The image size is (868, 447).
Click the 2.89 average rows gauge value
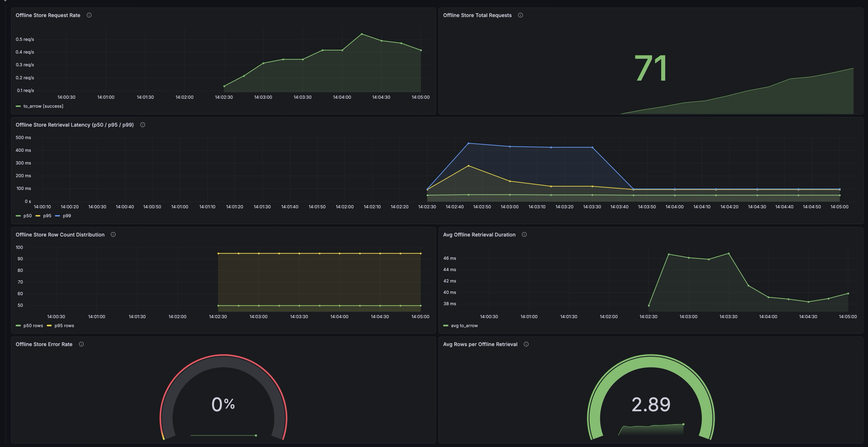(x=651, y=405)
